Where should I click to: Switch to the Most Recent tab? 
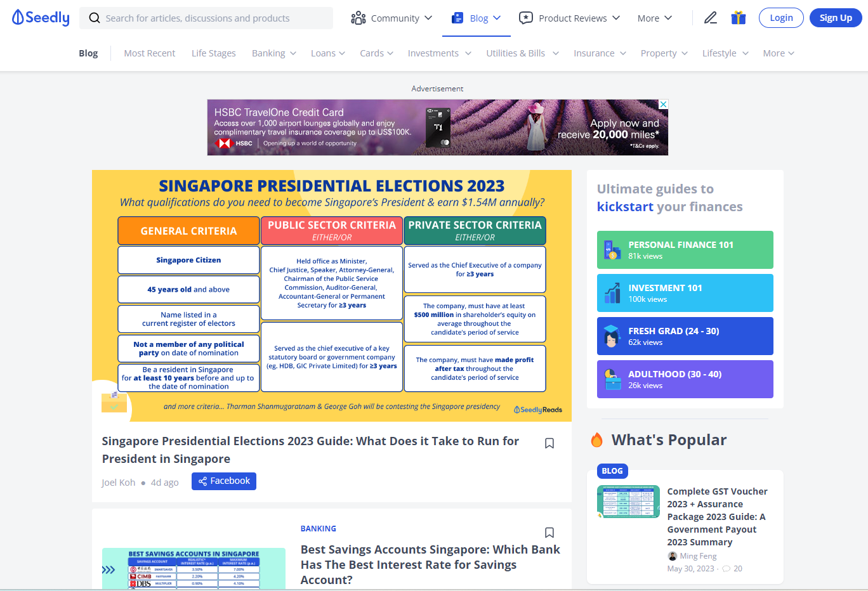150,53
